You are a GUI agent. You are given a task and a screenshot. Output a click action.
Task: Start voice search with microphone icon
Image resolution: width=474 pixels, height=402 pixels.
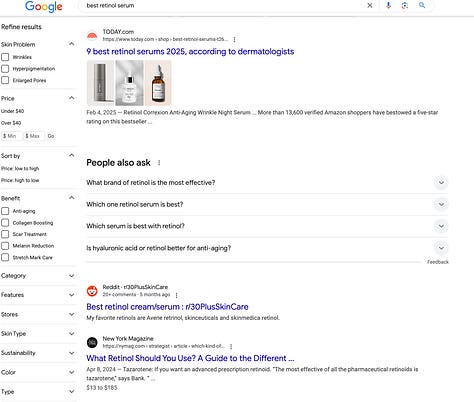point(388,5)
